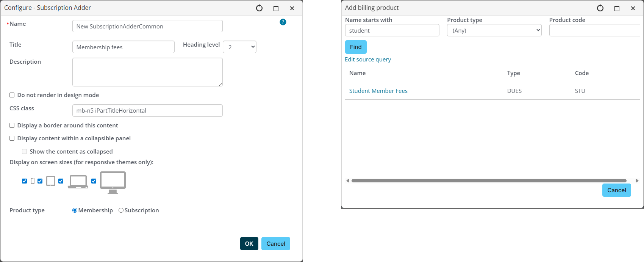Click the Product code input field
Image resolution: width=644 pixels, height=262 pixels.
point(594,30)
